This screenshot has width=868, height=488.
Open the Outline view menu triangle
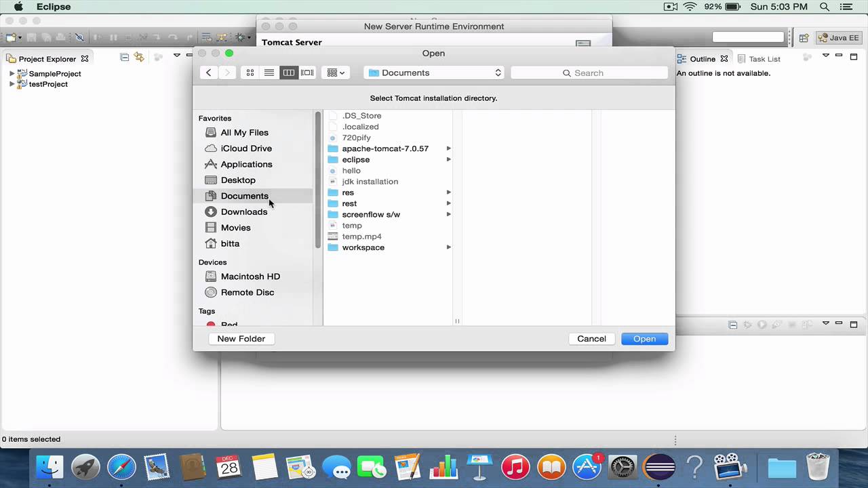coord(826,56)
